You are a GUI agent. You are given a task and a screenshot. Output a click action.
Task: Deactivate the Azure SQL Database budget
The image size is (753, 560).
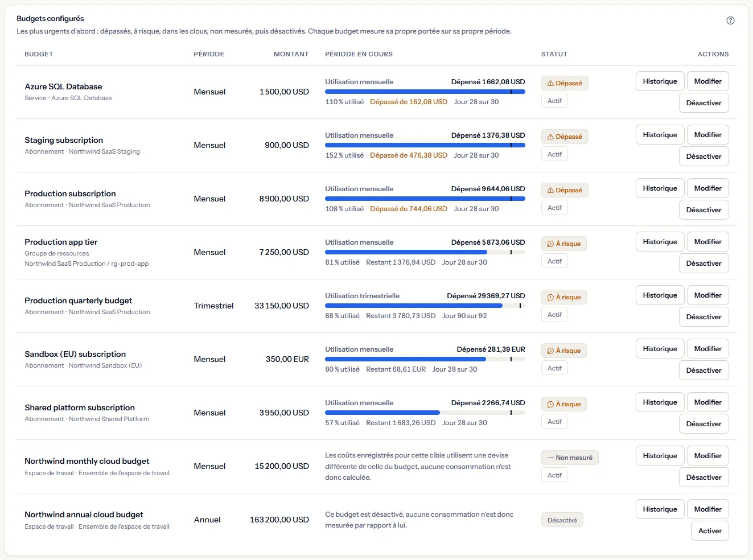tap(703, 103)
